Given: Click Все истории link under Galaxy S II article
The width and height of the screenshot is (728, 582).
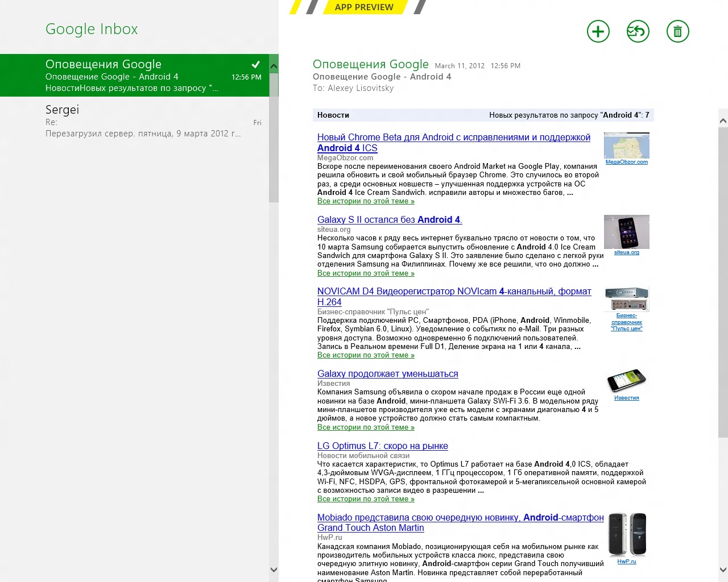Looking at the screenshot, I should coord(366,273).
